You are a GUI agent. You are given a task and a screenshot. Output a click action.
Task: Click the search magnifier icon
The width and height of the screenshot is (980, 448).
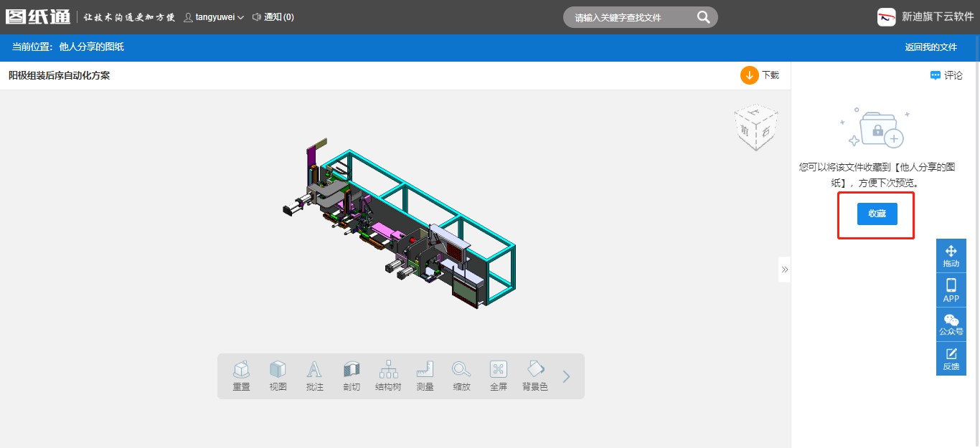(x=703, y=17)
